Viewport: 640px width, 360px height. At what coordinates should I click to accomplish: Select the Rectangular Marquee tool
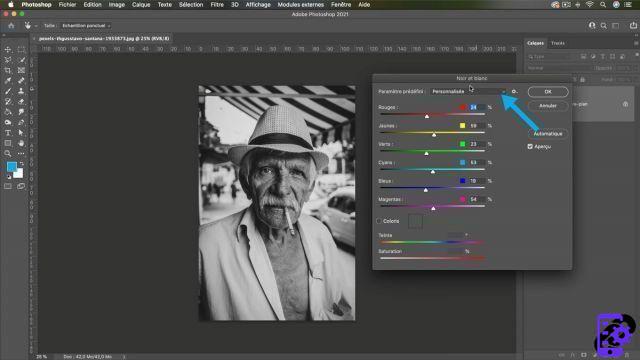(x=21, y=49)
